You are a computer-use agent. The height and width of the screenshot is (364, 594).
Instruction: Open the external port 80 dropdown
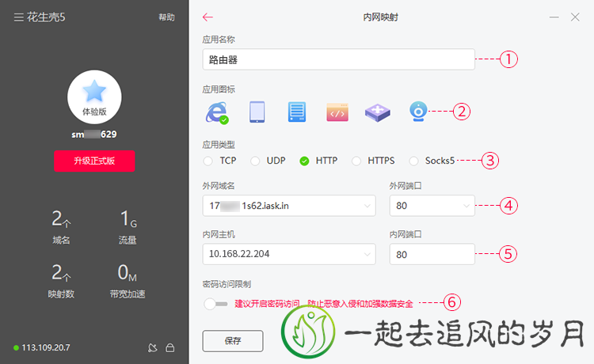point(467,207)
